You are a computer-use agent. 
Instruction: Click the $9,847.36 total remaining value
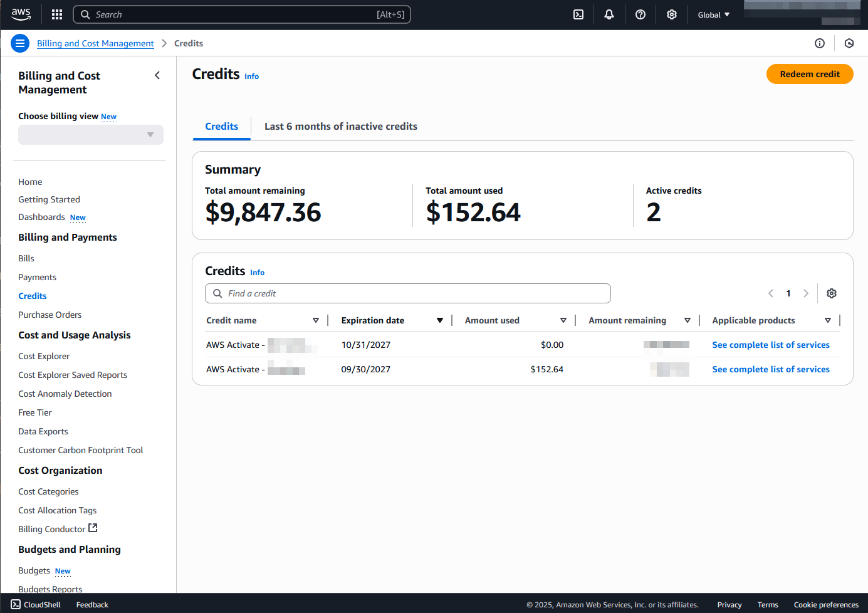pos(263,212)
